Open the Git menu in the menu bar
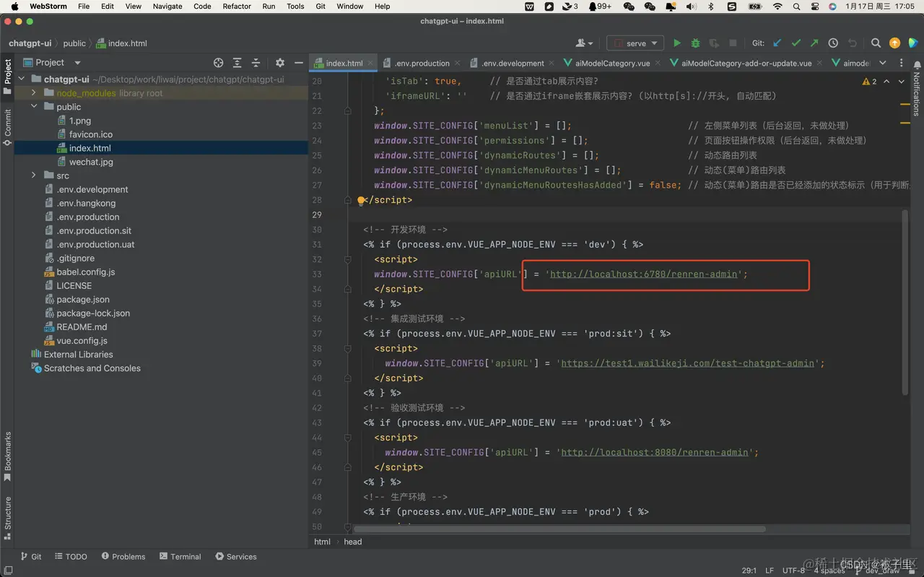The height and width of the screenshot is (577, 924). point(321,6)
